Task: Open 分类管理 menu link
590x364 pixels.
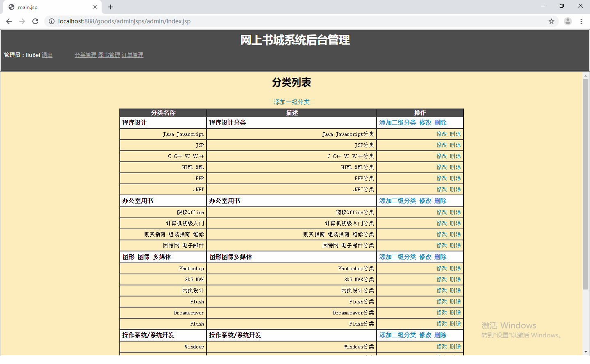Action: tap(86, 55)
